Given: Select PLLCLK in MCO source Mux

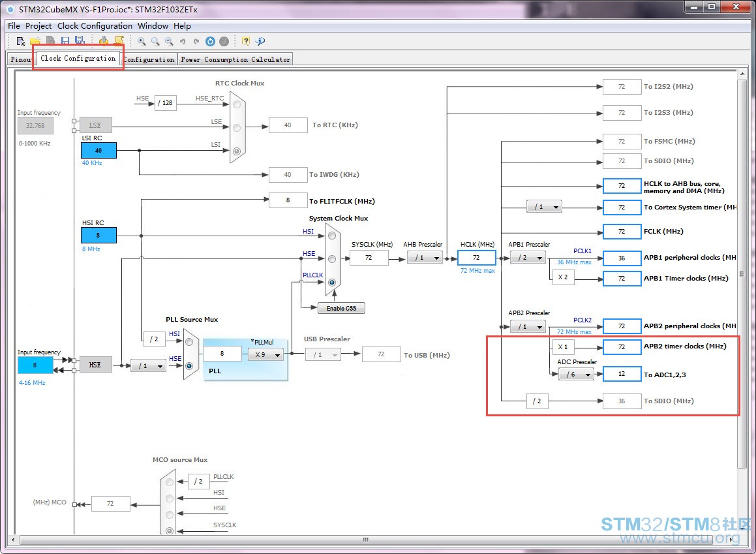Looking at the screenshot, I should [x=169, y=482].
